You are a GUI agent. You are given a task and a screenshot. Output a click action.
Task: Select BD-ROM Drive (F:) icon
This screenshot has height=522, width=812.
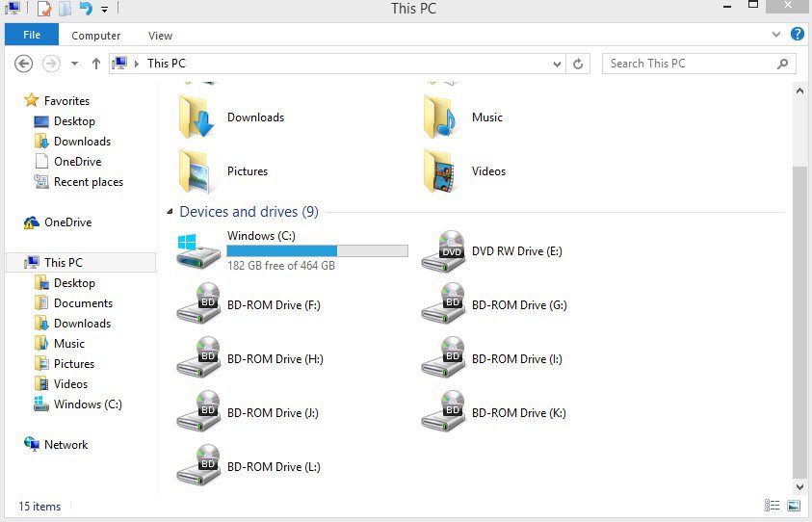click(x=198, y=304)
